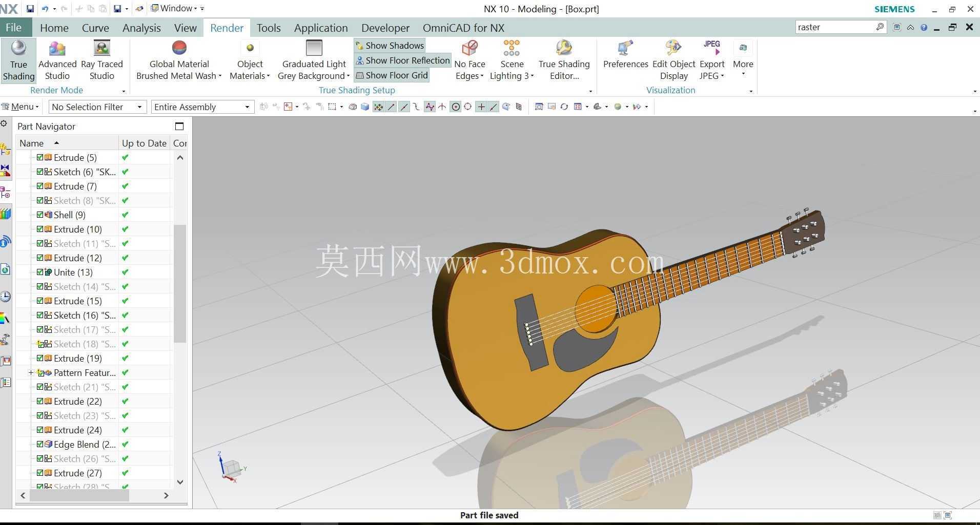Open the Roles tab in resource bar

[x=5, y=382]
